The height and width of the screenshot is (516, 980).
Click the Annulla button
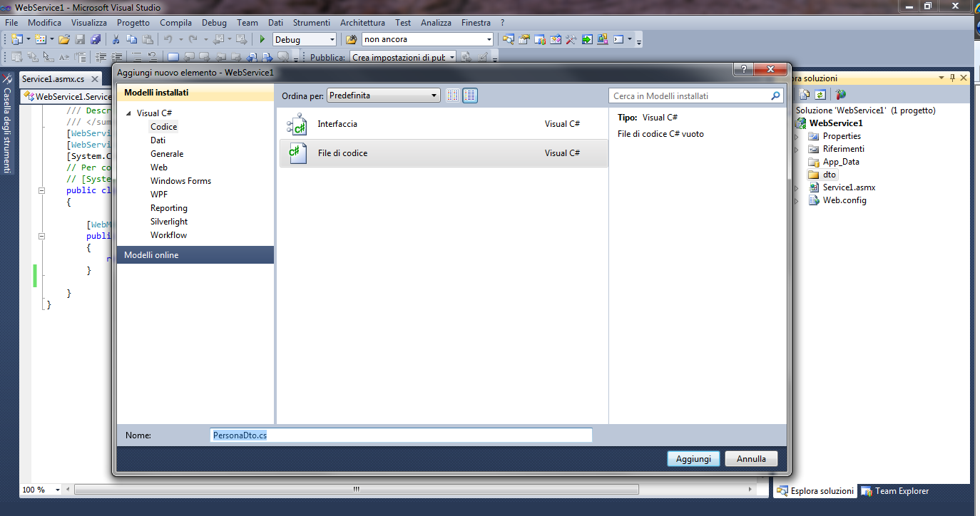tap(751, 459)
